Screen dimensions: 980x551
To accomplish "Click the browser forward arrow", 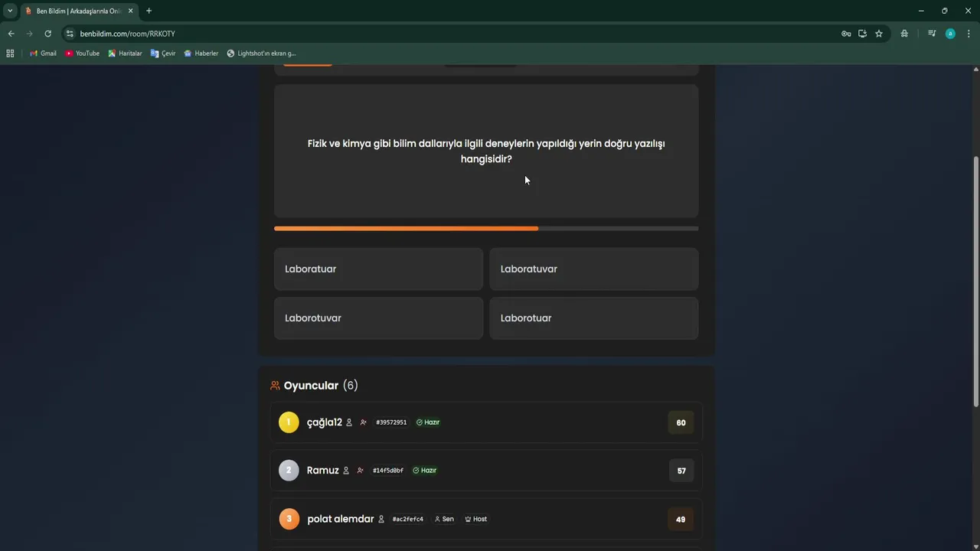I will (x=29, y=34).
